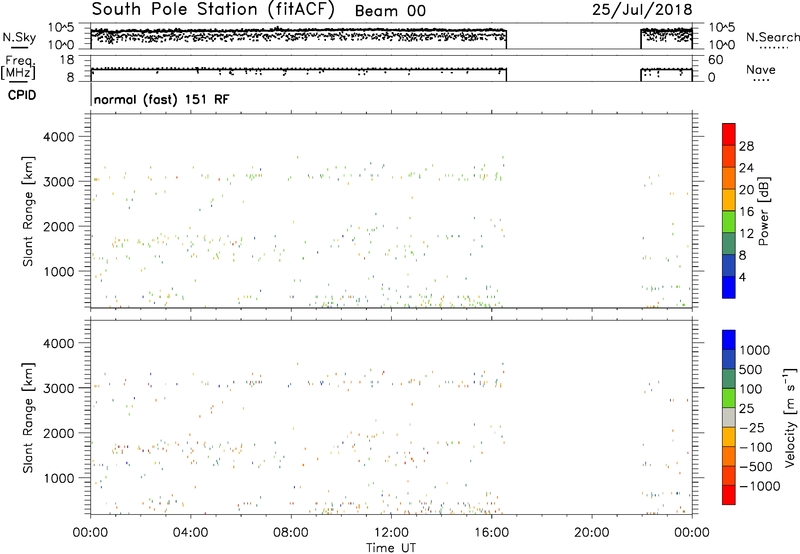The height and width of the screenshot is (554, 800).
Task: Click the left '10^5' noise axis label
Action: [x=61, y=28]
